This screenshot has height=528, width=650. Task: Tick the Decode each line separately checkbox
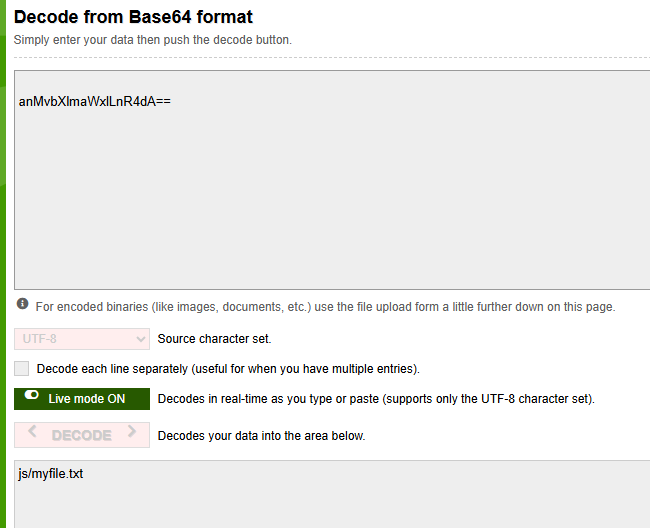22,368
